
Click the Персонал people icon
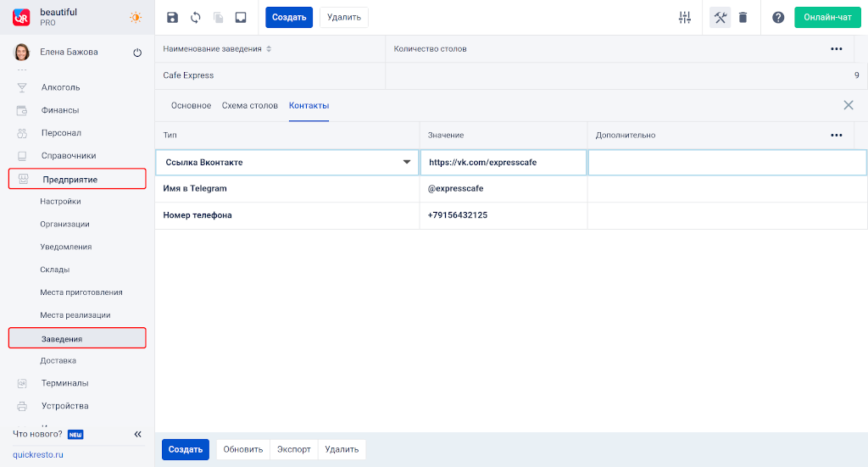click(22, 133)
